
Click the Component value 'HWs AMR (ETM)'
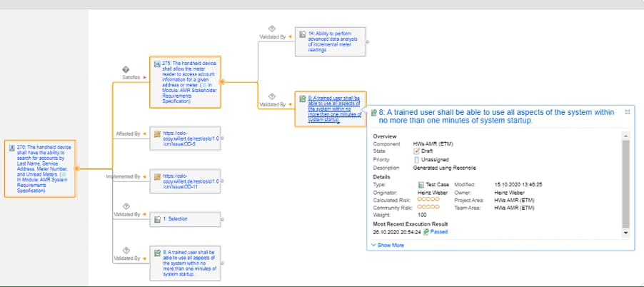tap(433, 144)
